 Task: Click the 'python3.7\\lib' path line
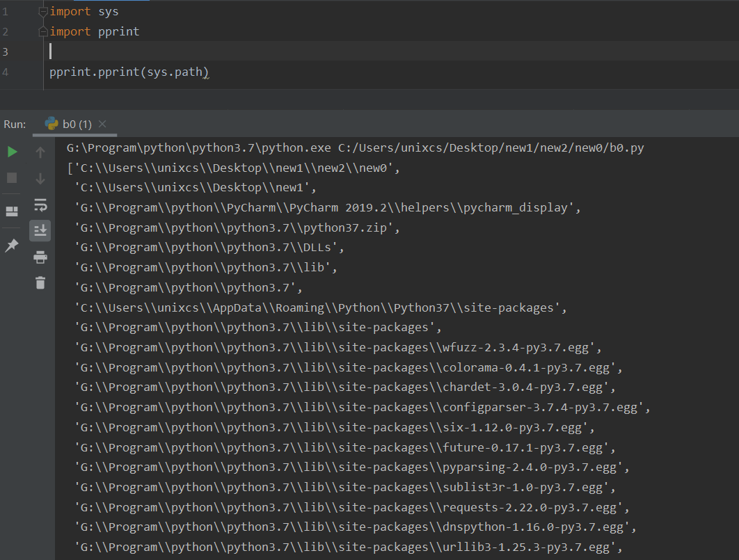(x=206, y=268)
